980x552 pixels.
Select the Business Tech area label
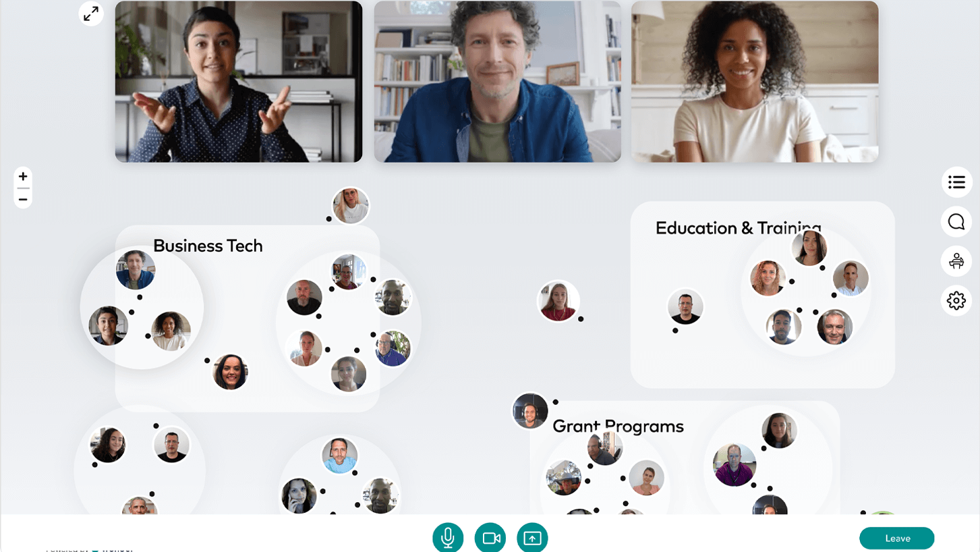click(x=208, y=246)
